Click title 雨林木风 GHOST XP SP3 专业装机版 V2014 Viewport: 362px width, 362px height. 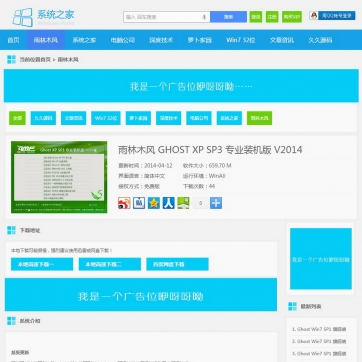(x=210, y=150)
